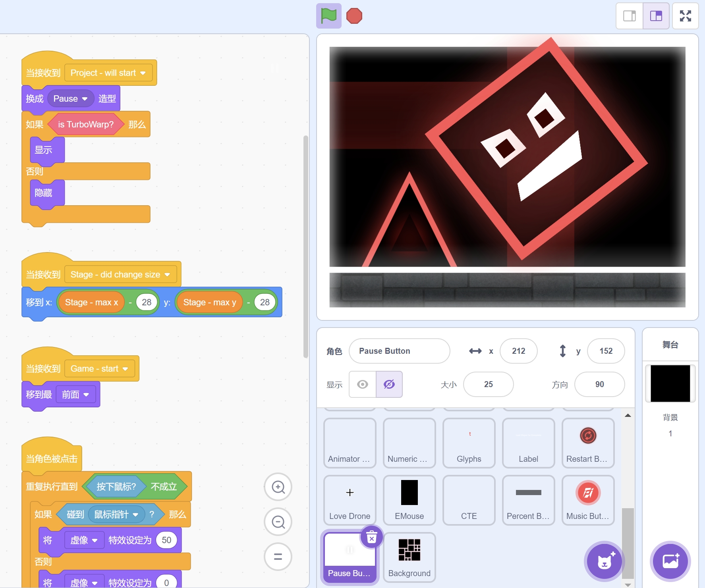Open the 'Stage - did change size' dropdown
Viewport: 705px width, 588px height.
(167, 275)
